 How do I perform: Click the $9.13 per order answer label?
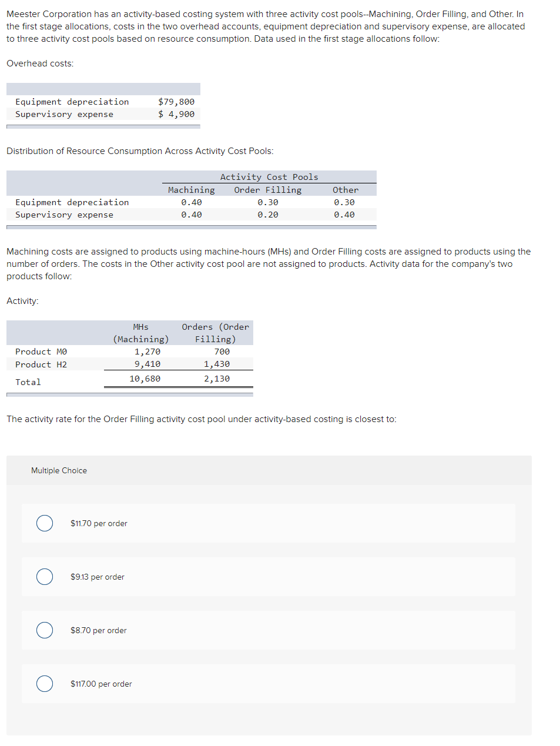click(x=97, y=577)
